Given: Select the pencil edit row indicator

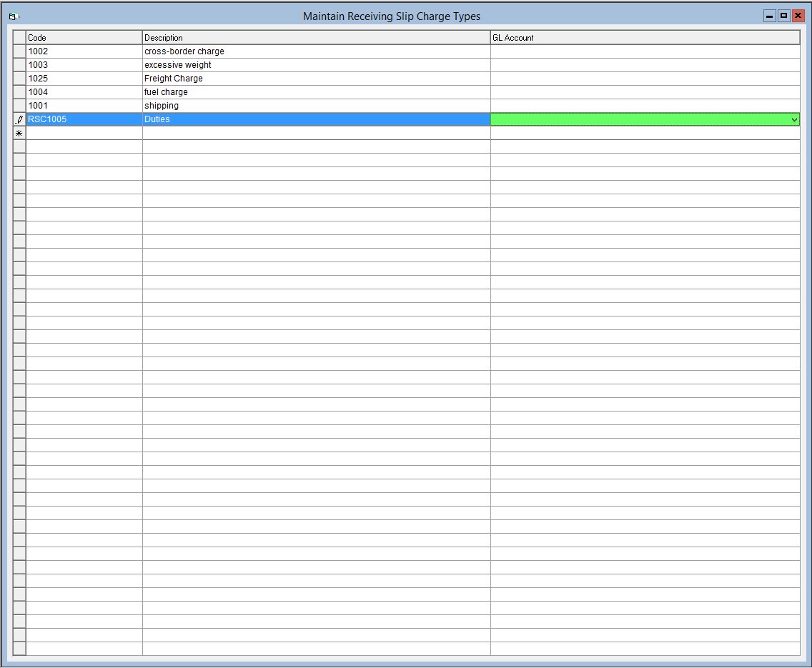Looking at the screenshot, I should pyautogui.click(x=19, y=119).
